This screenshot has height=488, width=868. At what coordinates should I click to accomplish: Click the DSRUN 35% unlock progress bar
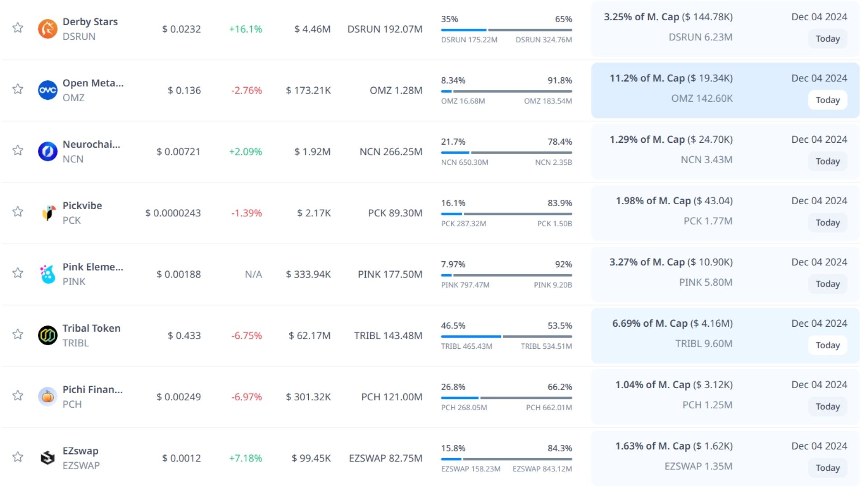[506, 30]
